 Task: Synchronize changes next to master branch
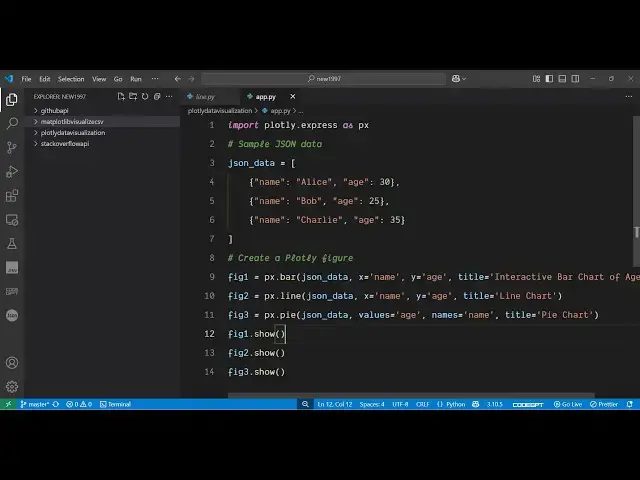point(56,404)
